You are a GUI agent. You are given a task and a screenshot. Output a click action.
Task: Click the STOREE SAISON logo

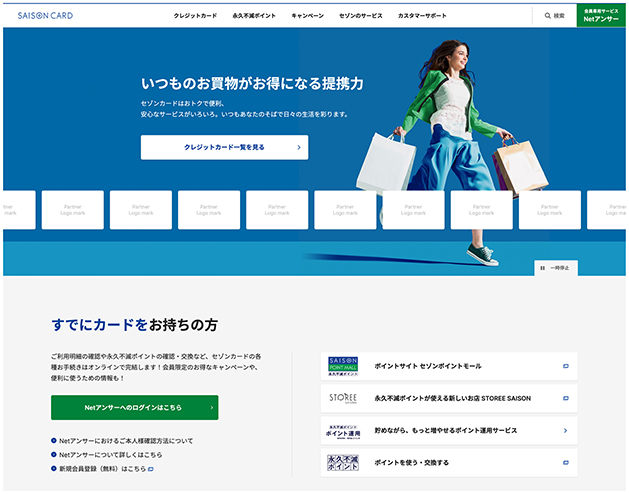pyautogui.click(x=343, y=398)
